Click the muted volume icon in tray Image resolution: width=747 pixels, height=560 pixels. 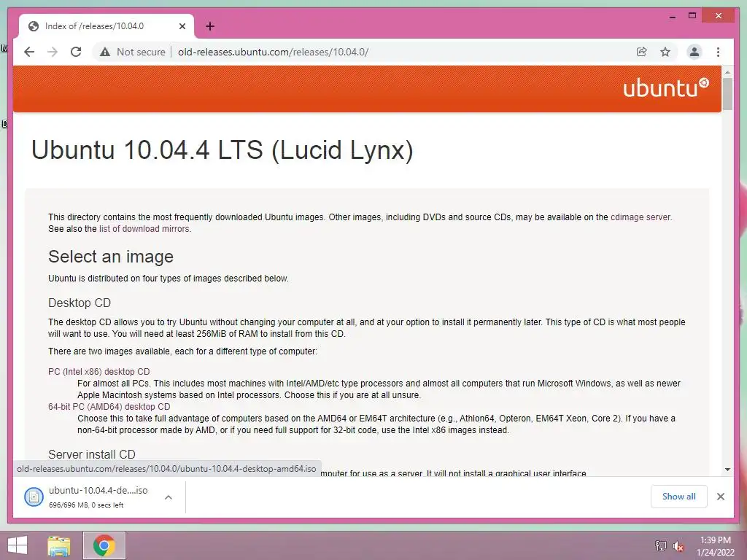pyautogui.click(x=678, y=546)
